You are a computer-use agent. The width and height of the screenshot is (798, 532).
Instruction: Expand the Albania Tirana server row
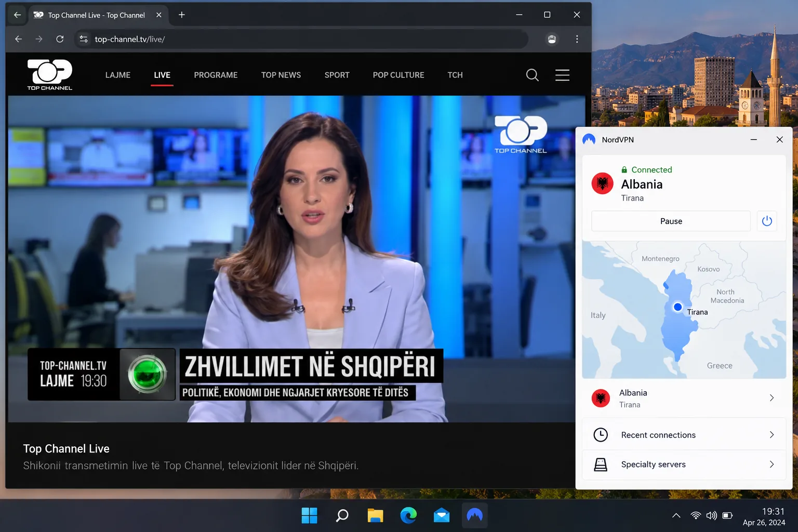(x=684, y=398)
